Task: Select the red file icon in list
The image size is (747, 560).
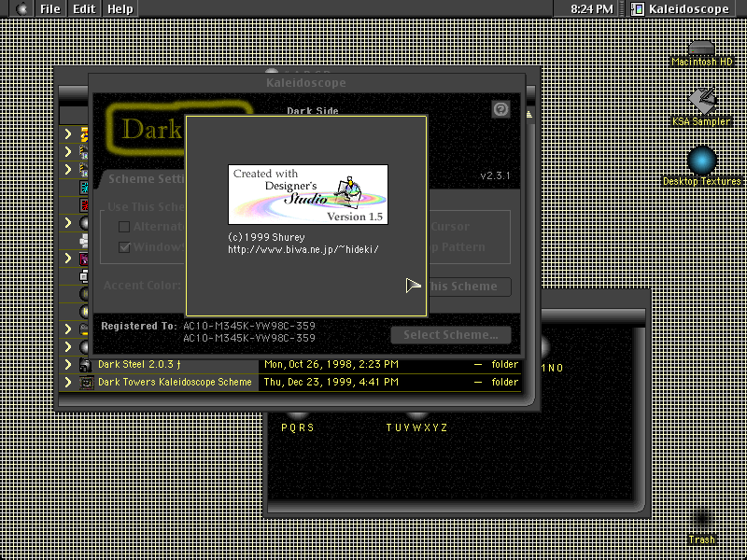Action: 84,205
